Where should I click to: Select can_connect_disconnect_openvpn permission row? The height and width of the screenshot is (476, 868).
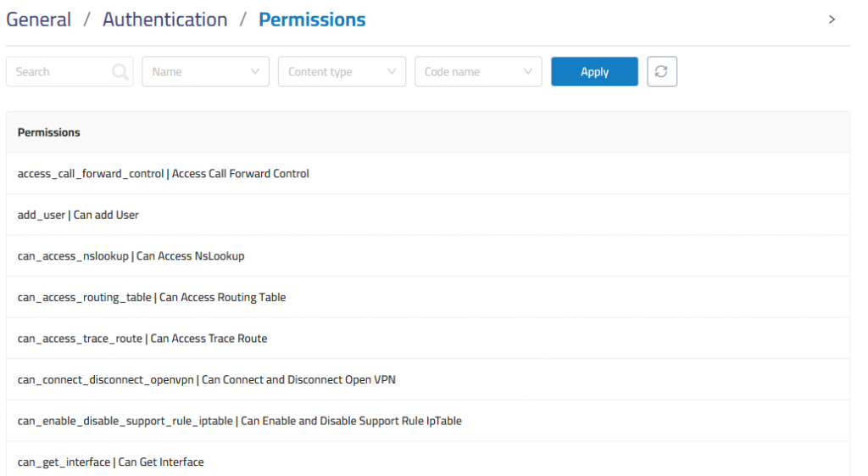428,379
